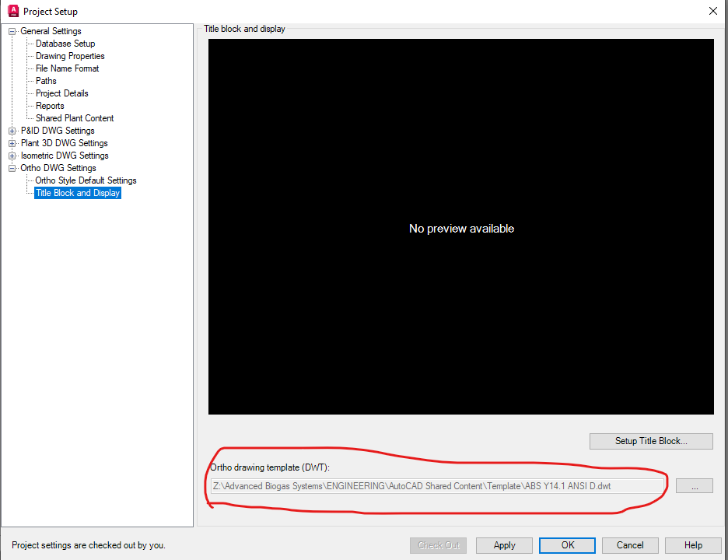Viewport: 728px width, 560px height.
Task: Collapse the General Settings node
Action: tap(12, 31)
